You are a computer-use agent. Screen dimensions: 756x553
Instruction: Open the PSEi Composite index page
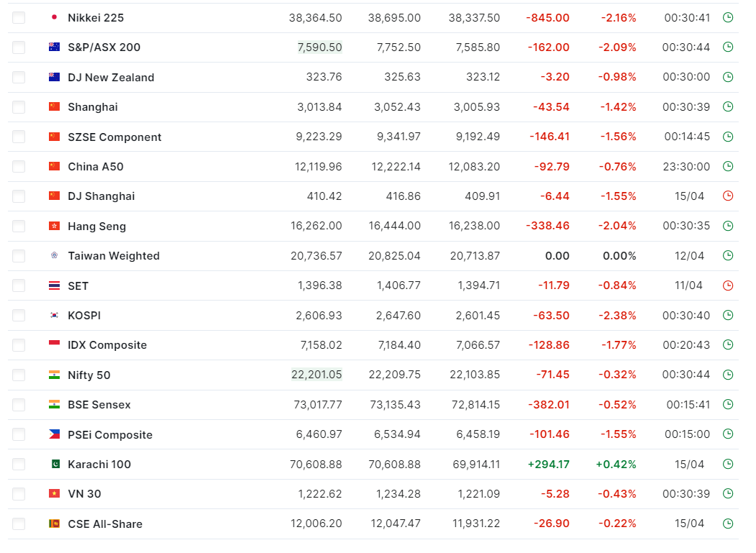click(x=110, y=435)
